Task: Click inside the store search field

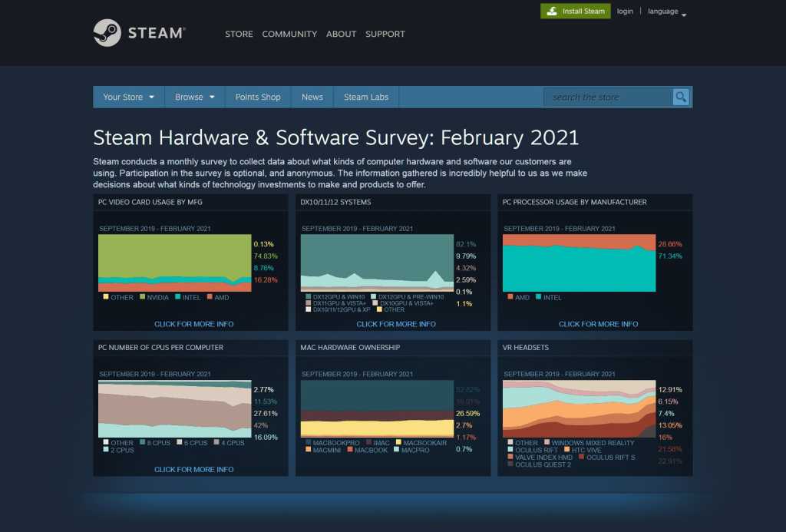Action: click(x=606, y=97)
